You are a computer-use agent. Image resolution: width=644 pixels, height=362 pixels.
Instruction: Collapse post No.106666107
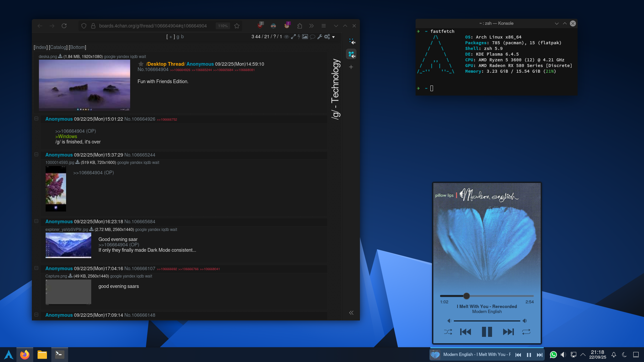(36, 268)
